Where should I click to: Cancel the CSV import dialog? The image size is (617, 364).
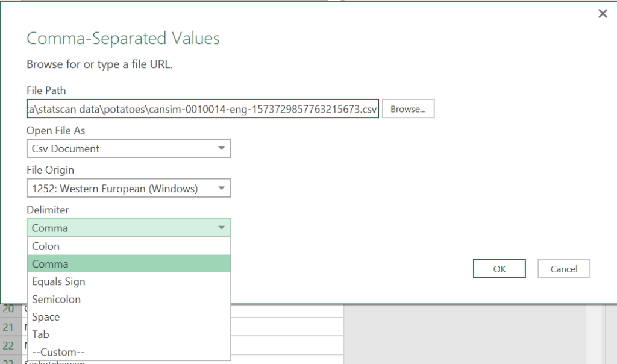[x=563, y=269]
